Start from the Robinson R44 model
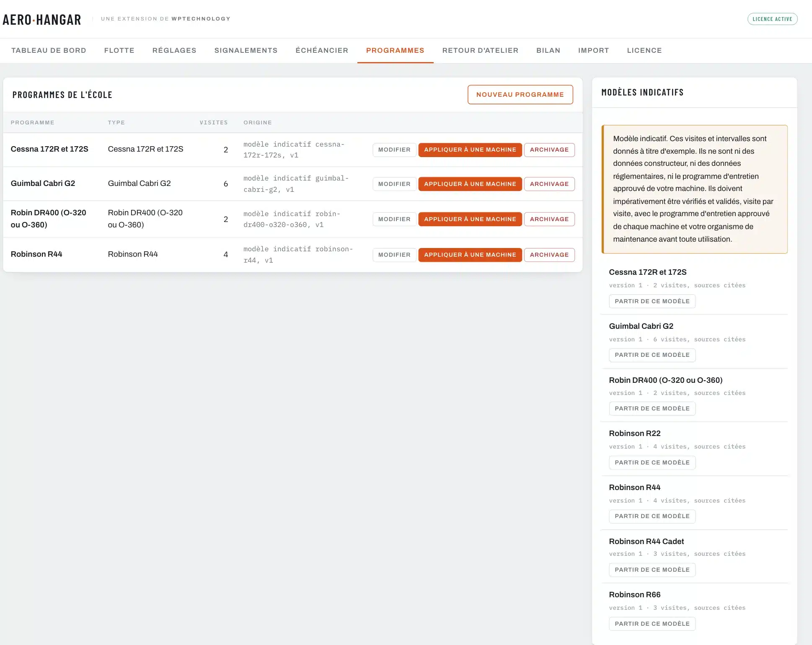This screenshot has width=812, height=645. coord(652,516)
